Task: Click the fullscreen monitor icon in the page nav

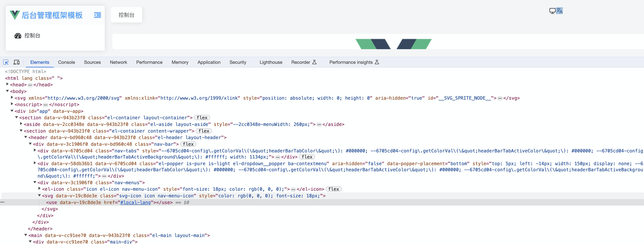Action: (x=552, y=11)
